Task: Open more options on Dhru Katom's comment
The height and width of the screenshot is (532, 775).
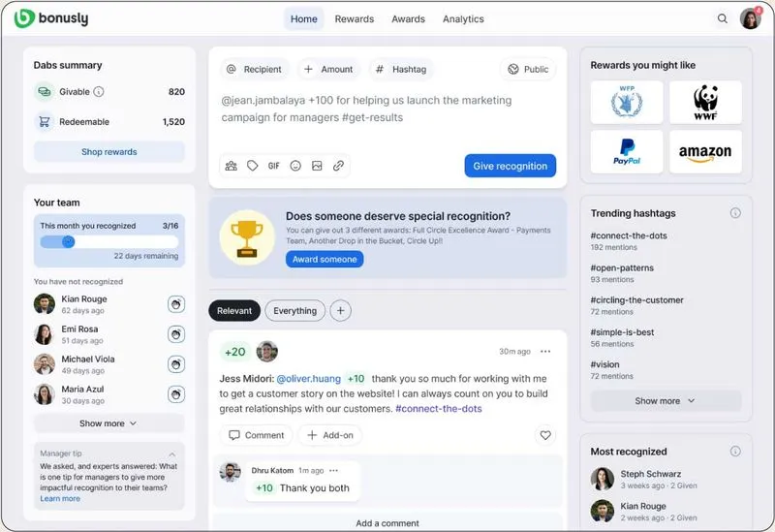Action: (x=333, y=470)
